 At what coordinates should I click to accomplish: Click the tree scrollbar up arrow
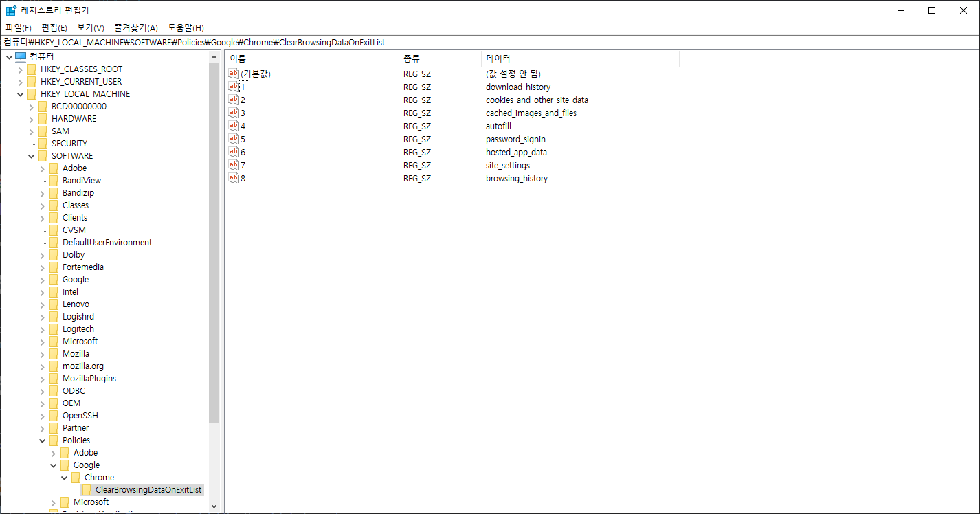(x=214, y=57)
